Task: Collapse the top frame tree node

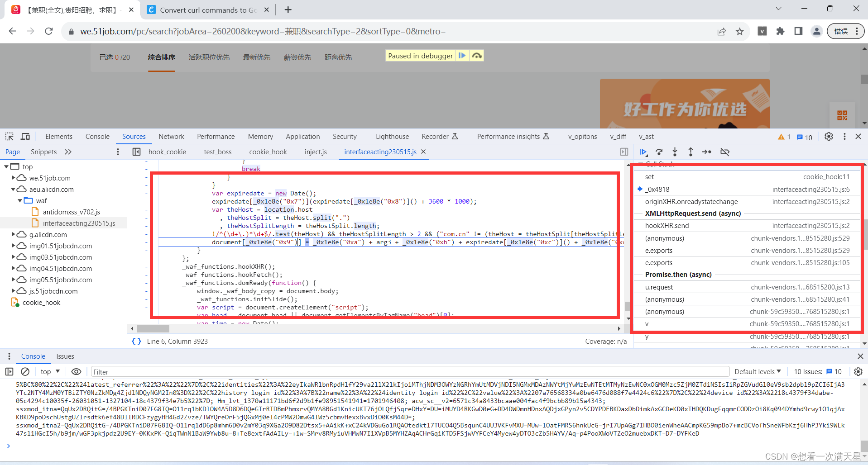Action: pyautogui.click(x=6, y=166)
